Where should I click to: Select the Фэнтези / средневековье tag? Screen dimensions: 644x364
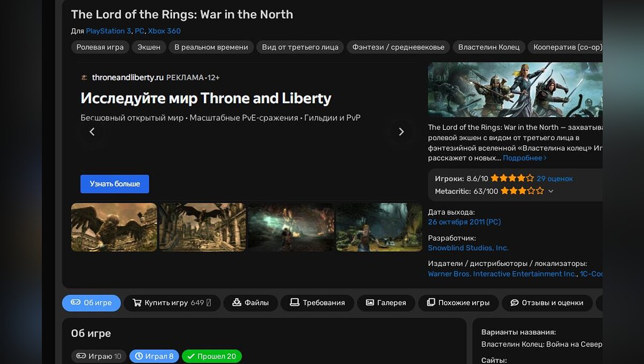pos(398,47)
